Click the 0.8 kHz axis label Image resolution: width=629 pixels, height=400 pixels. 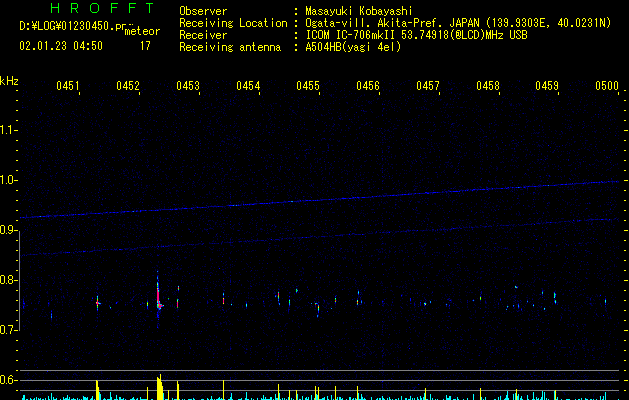pyautogui.click(x=9, y=280)
